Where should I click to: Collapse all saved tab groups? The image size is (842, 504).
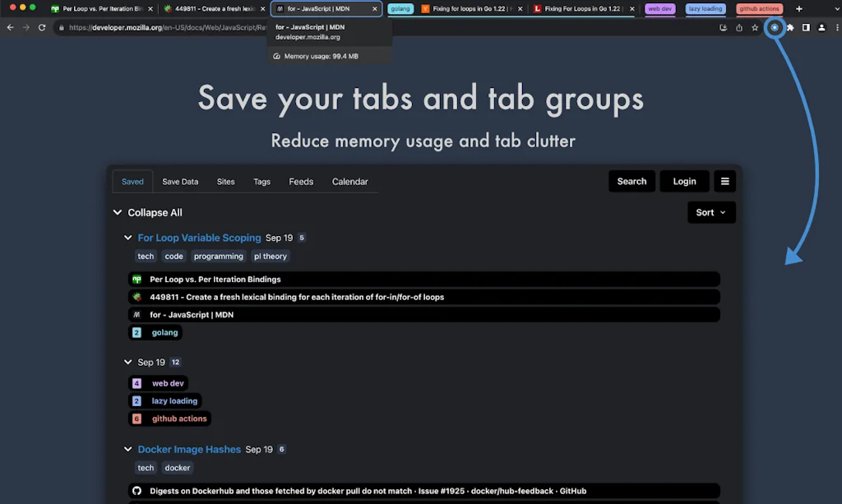coord(118,212)
